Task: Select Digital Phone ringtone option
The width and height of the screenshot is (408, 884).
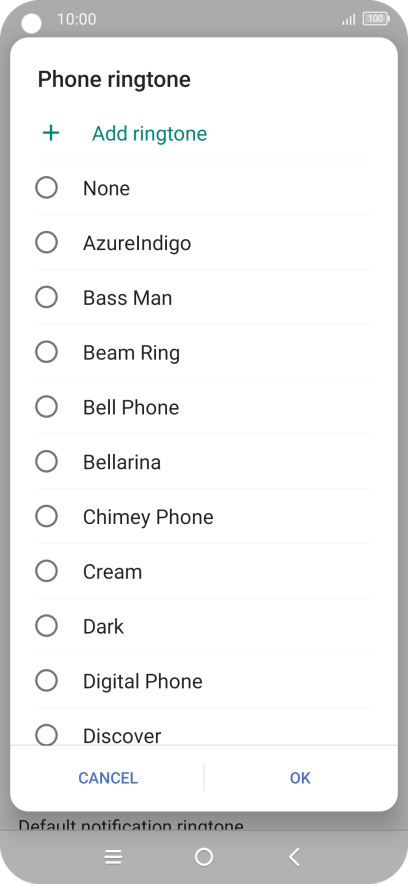Action: point(203,680)
